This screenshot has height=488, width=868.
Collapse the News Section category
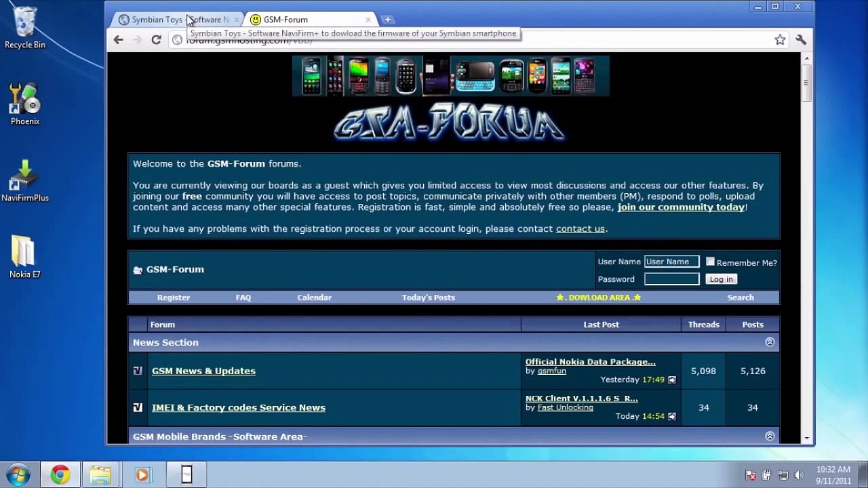pyautogui.click(x=770, y=342)
